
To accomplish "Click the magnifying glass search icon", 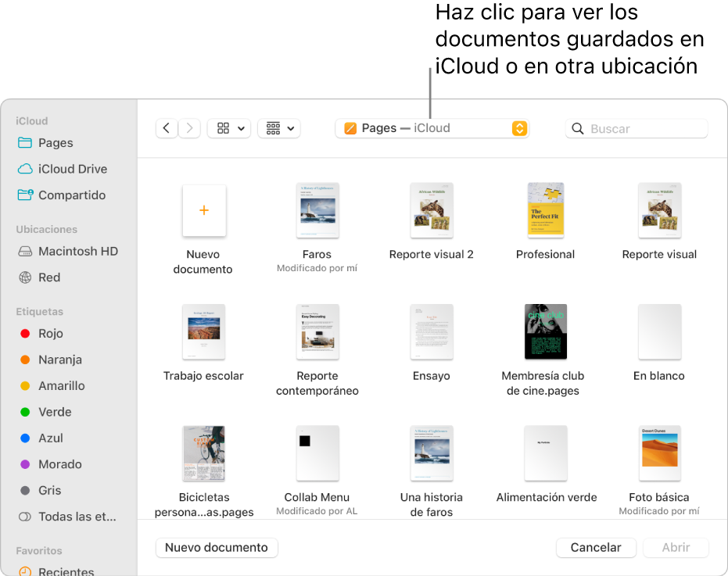I will coord(578,129).
